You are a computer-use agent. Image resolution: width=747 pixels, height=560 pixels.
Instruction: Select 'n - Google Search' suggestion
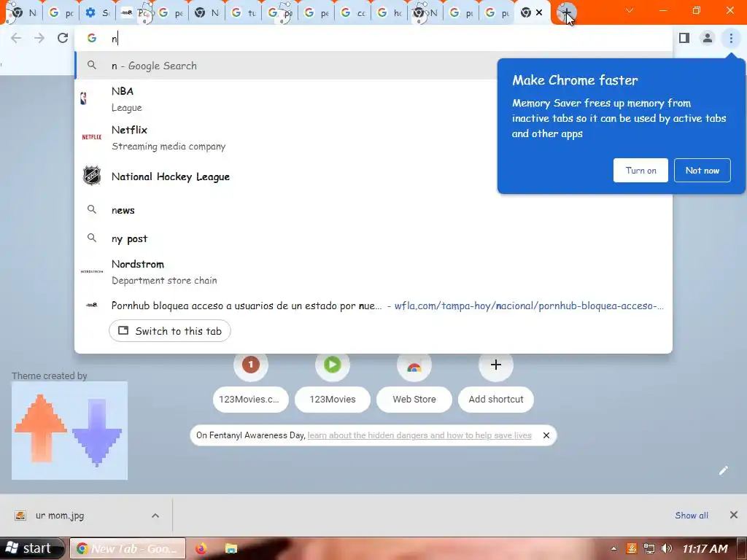286,66
